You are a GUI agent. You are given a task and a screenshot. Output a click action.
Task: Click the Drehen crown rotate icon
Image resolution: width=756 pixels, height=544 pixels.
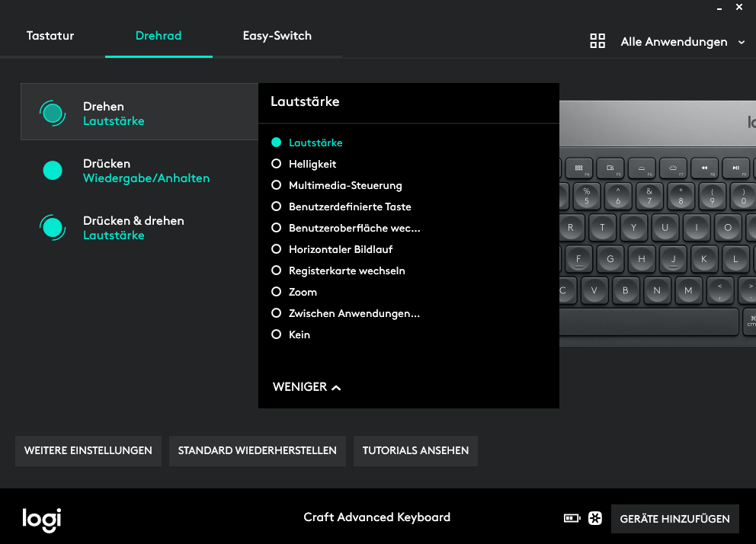tap(53, 114)
